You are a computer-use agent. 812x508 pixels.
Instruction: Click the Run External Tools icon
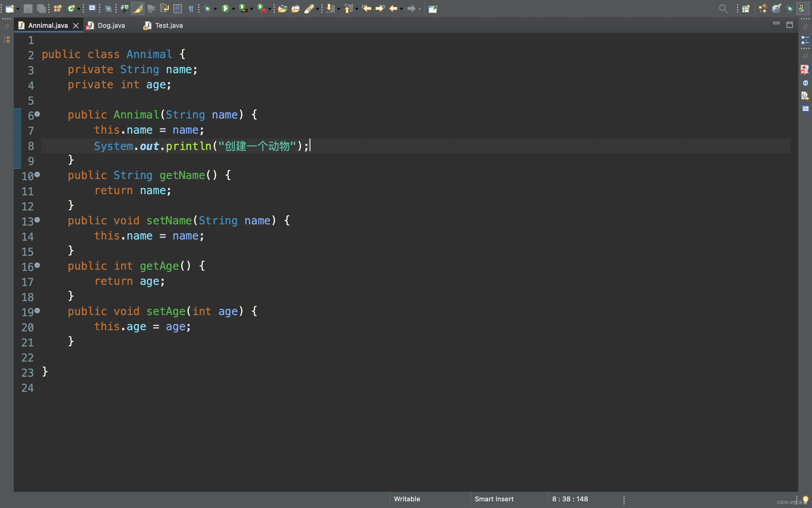pos(262,9)
